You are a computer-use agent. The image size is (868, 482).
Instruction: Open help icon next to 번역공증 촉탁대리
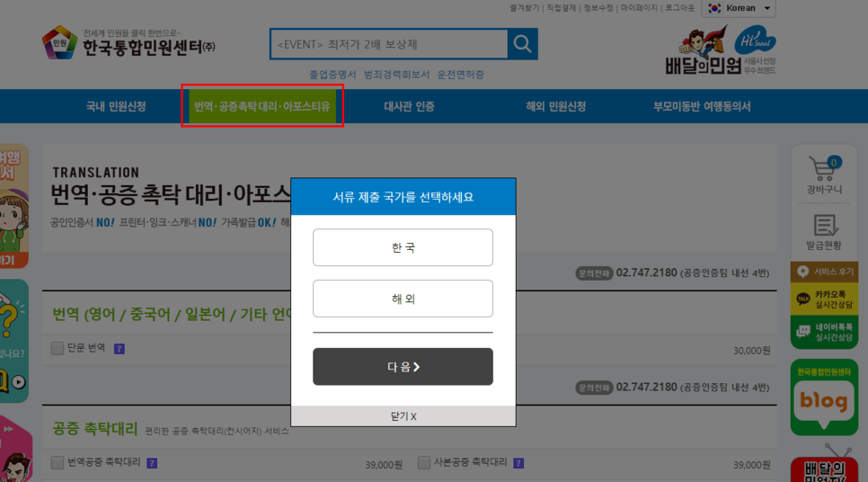(152, 462)
